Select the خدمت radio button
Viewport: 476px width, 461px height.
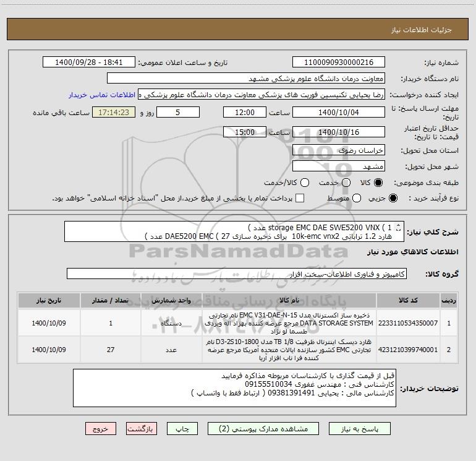point(346,183)
